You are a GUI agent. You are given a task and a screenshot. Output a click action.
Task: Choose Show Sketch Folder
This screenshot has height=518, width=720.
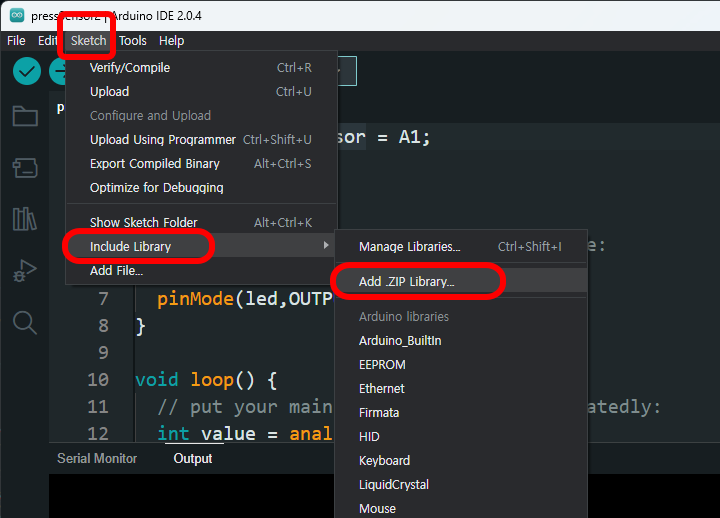(x=201, y=223)
